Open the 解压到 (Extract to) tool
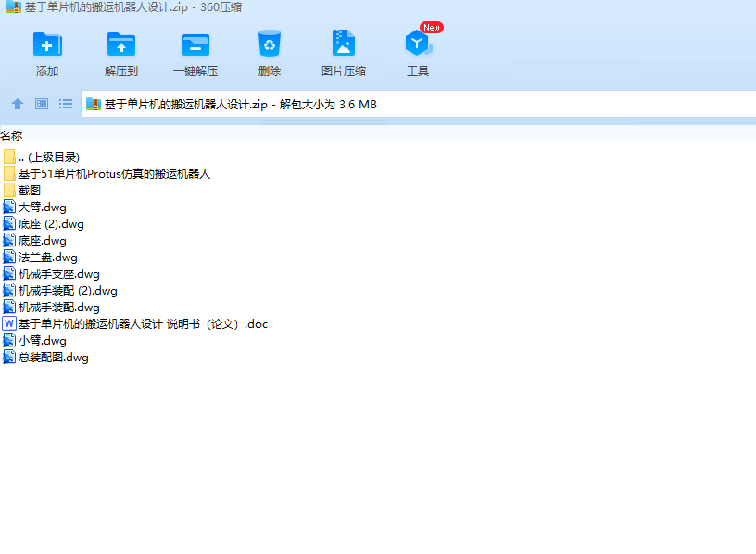Image resolution: width=756 pixels, height=554 pixels. (121, 53)
